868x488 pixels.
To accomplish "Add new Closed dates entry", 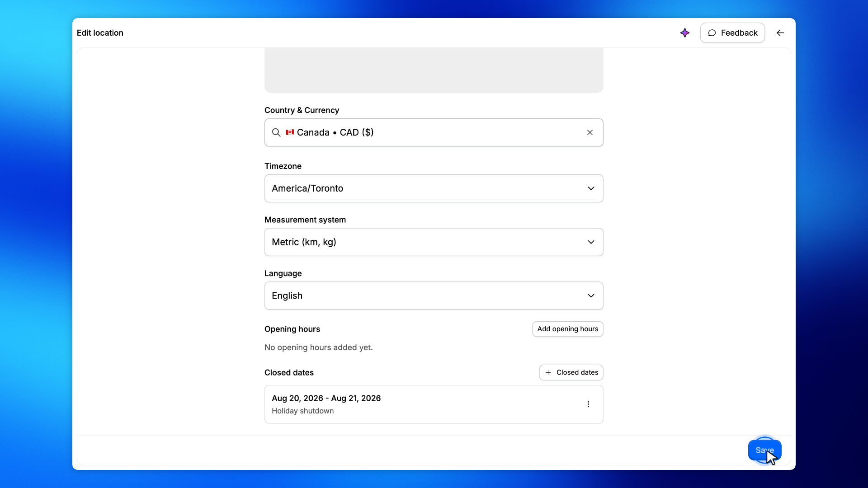I will [x=571, y=372].
